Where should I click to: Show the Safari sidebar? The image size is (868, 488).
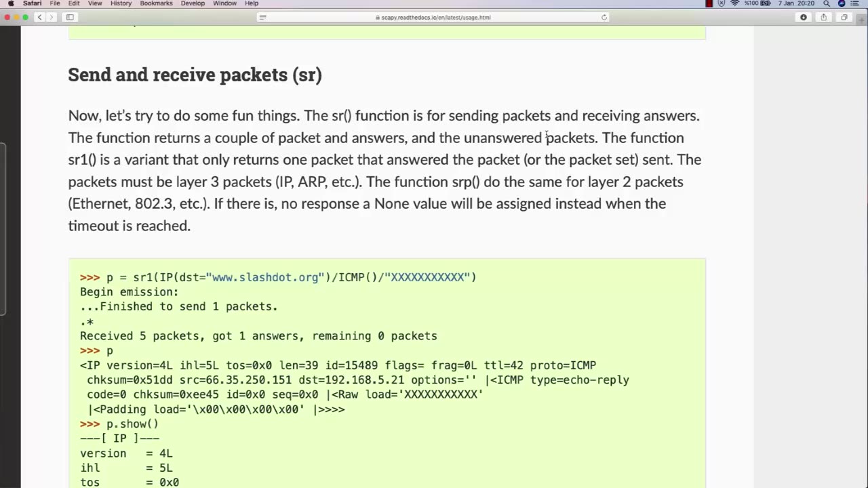tap(70, 17)
